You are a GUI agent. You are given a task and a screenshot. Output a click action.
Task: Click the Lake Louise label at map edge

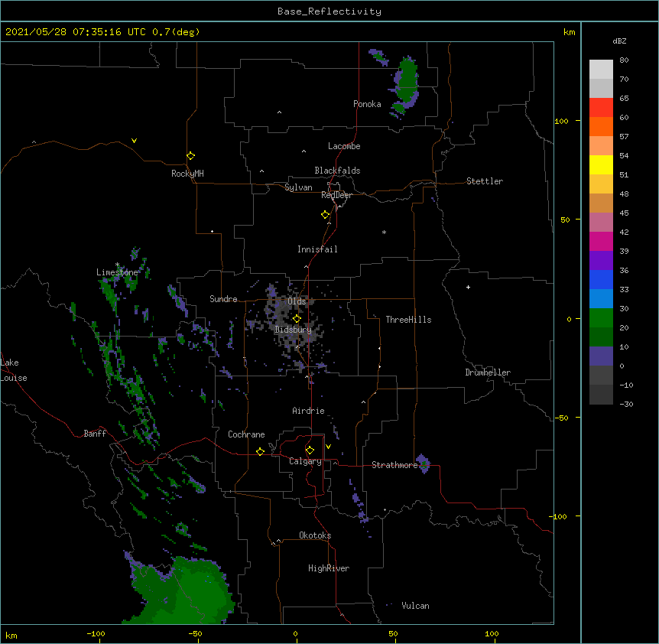click(14, 370)
